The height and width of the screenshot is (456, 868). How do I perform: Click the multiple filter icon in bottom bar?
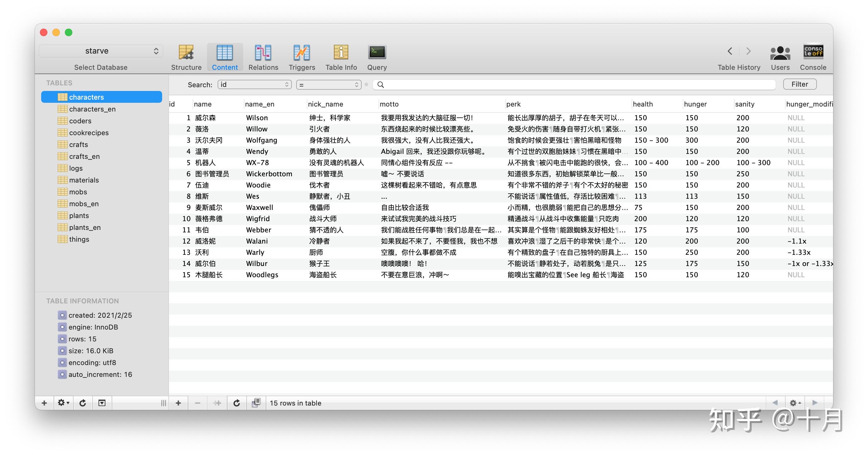[256, 403]
